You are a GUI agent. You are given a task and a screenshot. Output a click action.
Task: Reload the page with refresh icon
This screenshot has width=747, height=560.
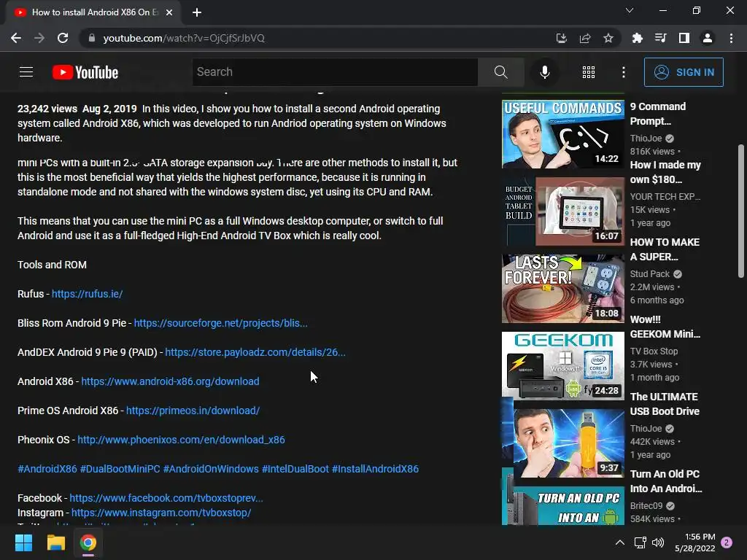(63, 38)
